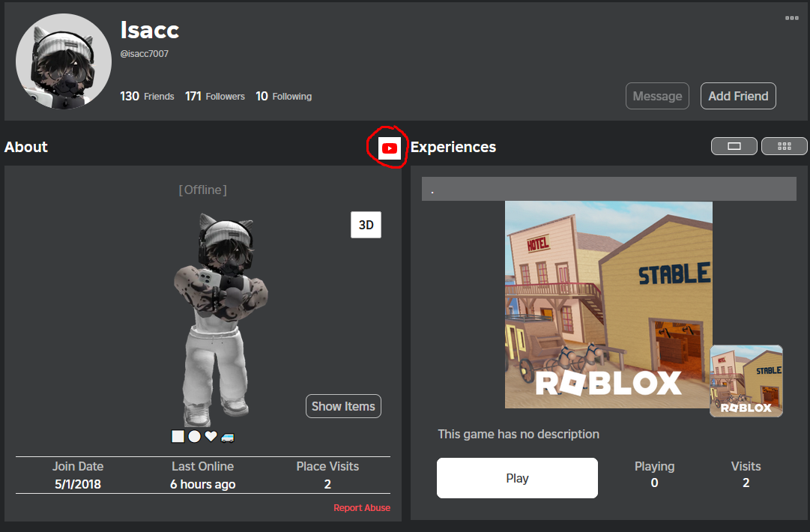Open the 10 Following list
The height and width of the screenshot is (532, 810).
(x=283, y=96)
